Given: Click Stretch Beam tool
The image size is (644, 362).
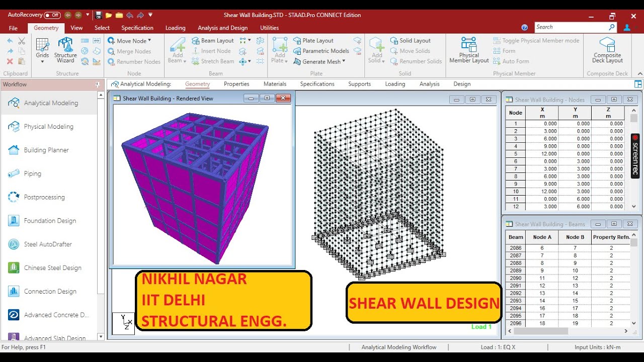Looking at the screenshot, I should tap(213, 61).
